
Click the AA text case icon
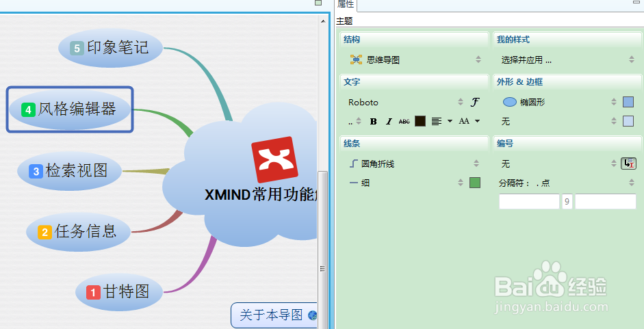[x=464, y=121]
